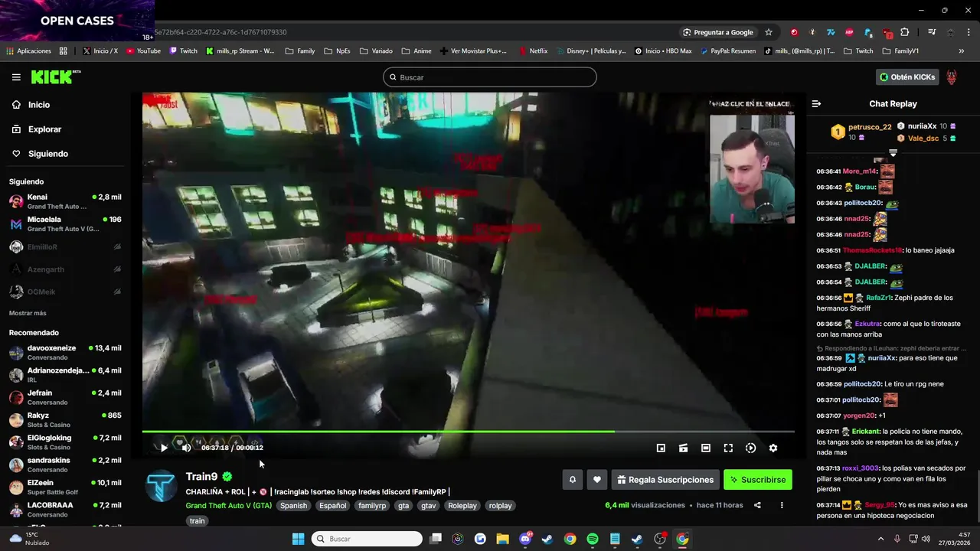Open the PayPal: Resumen bookmark
The height and width of the screenshot is (551, 980).
click(x=727, y=51)
